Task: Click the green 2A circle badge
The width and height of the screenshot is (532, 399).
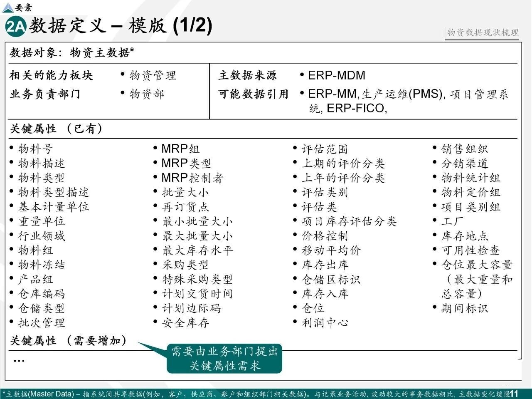Action: [15, 27]
